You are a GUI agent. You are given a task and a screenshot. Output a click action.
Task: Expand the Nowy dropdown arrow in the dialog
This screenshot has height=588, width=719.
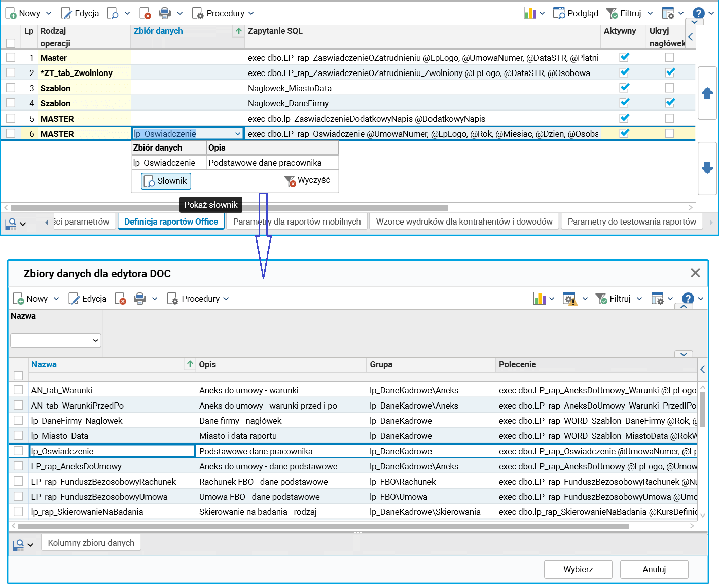pyautogui.click(x=56, y=299)
